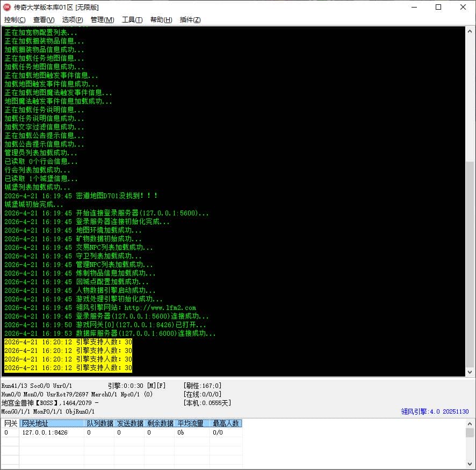Viewport: 476px width, 470px height.
Task: Click the gateway list scroll down arrow
Action: [470, 464]
